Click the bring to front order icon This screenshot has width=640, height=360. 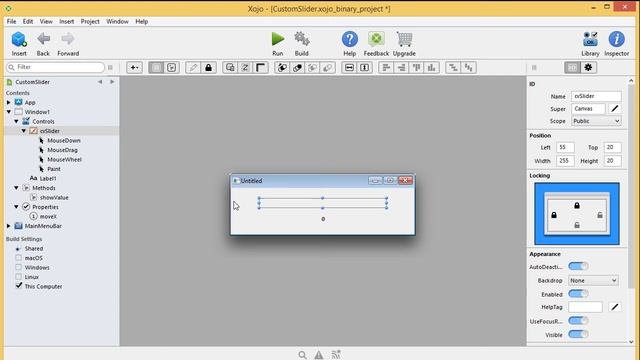click(298, 68)
